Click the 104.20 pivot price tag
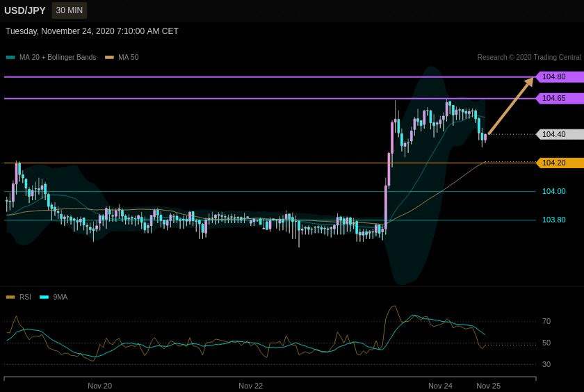The height and width of the screenshot is (392, 584). (x=560, y=163)
